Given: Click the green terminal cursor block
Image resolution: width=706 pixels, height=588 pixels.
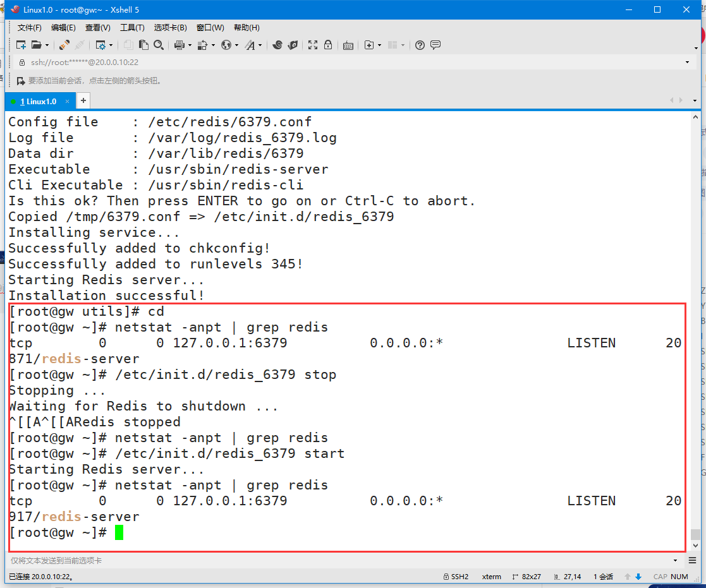Looking at the screenshot, I should pos(119,532).
